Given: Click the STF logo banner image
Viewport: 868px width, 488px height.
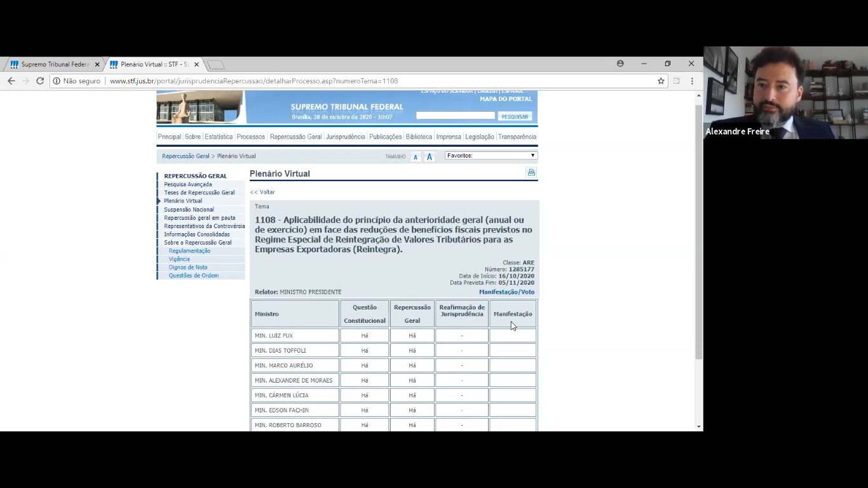Looking at the screenshot, I should 200,107.
